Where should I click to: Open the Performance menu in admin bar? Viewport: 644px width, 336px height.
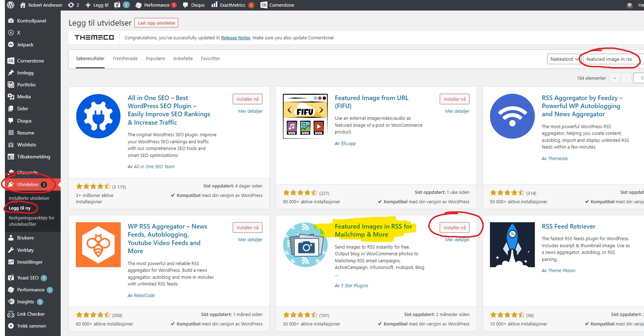pyautogui.click(x=156, y=5)
